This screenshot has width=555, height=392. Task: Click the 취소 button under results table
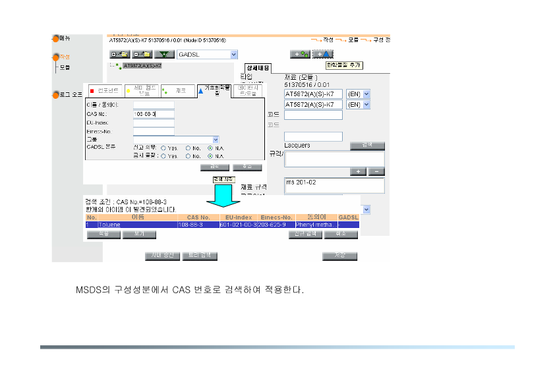(341, 235)
